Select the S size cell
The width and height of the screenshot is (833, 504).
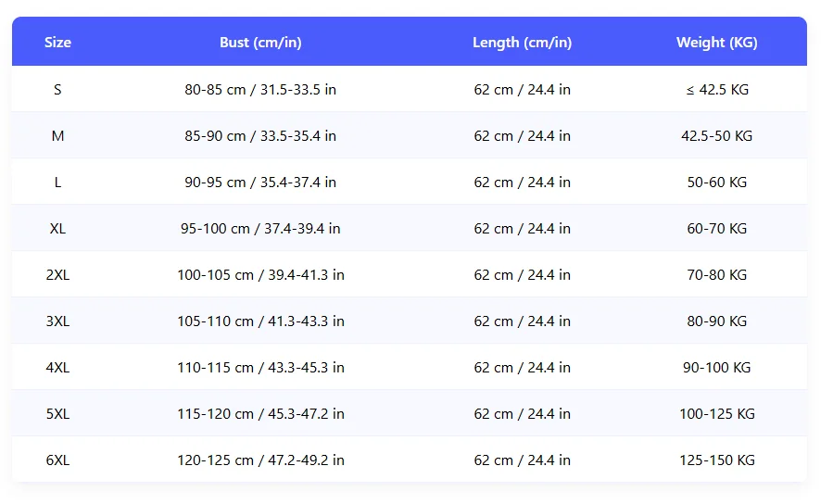click(57, 90)
